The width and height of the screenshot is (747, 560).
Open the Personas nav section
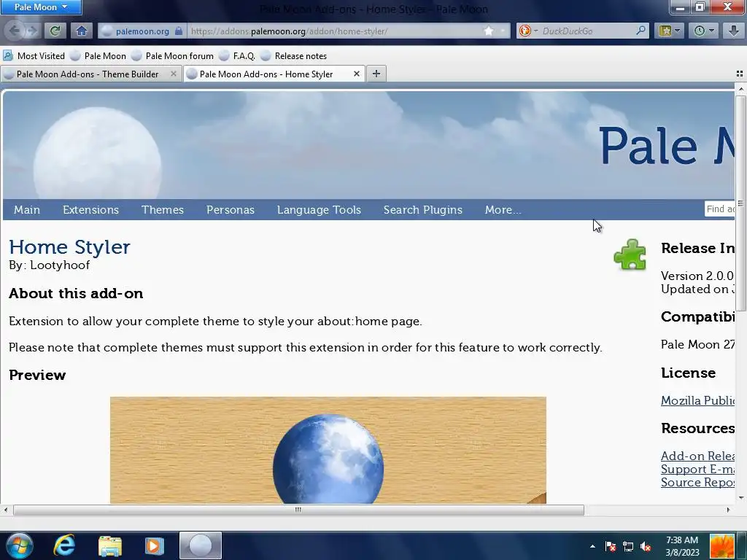[230, 209]
